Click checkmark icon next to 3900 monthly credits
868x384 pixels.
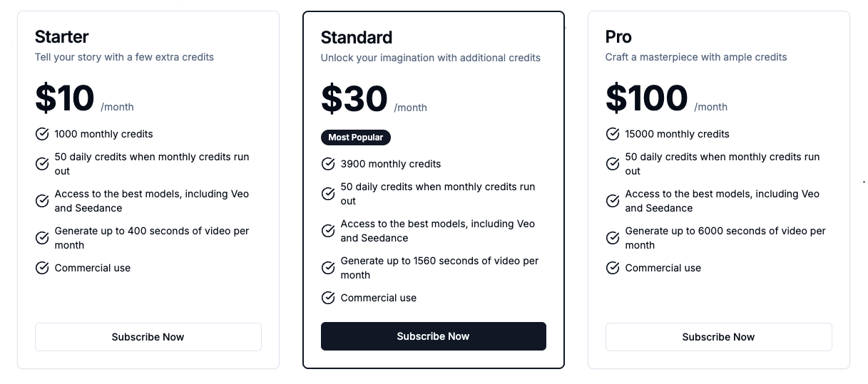(x=328, y=164)
